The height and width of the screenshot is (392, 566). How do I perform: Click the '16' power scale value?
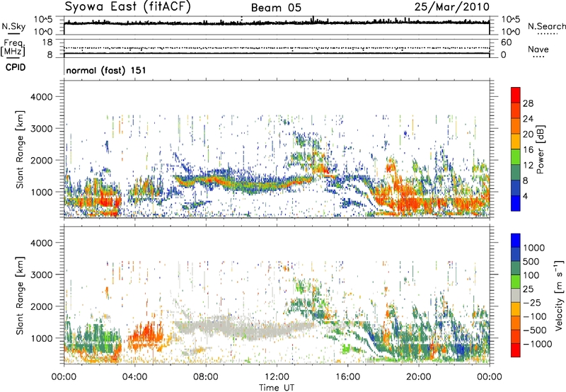[528, 150]
